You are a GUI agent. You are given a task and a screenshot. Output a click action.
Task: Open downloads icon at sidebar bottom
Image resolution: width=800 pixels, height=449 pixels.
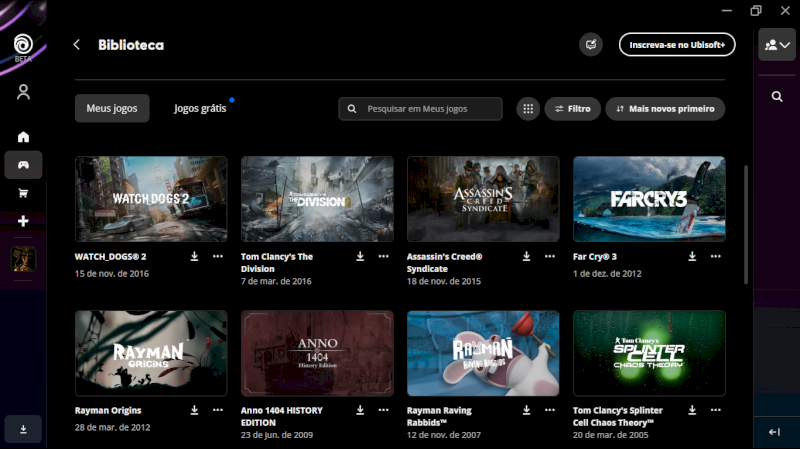click(x=23, y=429)
